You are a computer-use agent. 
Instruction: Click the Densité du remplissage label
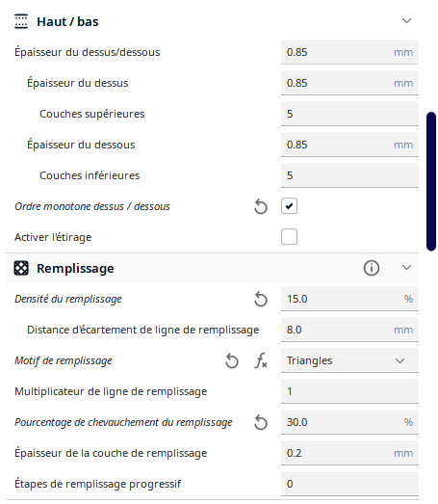coord(68,299)
